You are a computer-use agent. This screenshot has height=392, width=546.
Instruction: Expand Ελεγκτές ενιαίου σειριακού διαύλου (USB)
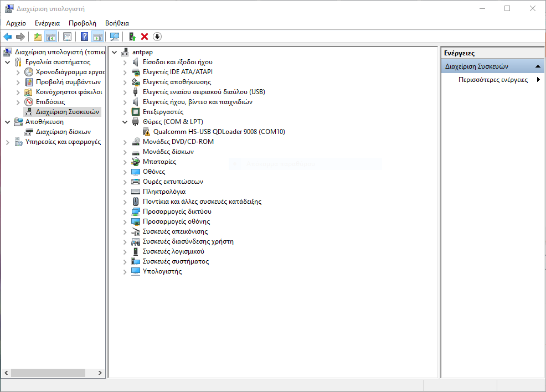tap(125, 92)
